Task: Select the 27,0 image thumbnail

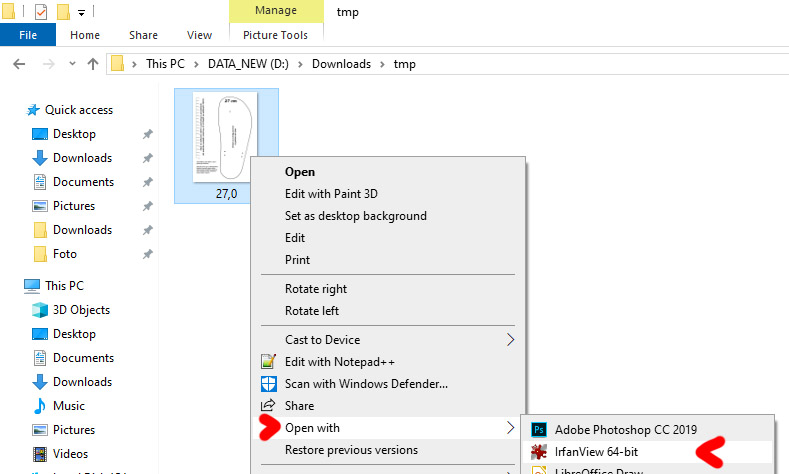Action: pyautogui.click(x=225, y=137)
